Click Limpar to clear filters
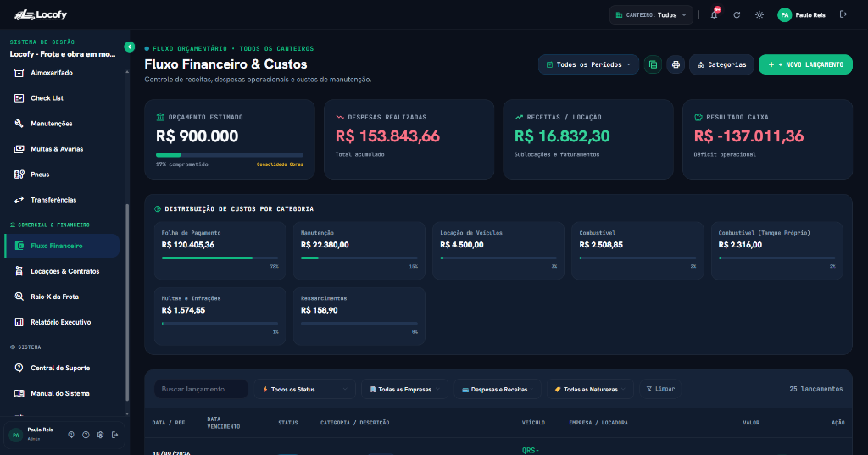The image size is (868, 455). (x=660, y=389)
